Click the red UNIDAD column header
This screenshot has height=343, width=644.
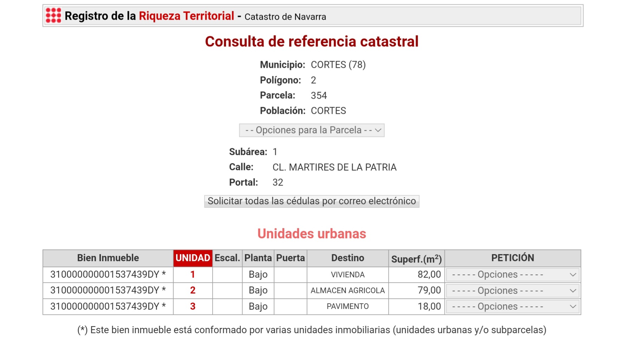(193, 258)
